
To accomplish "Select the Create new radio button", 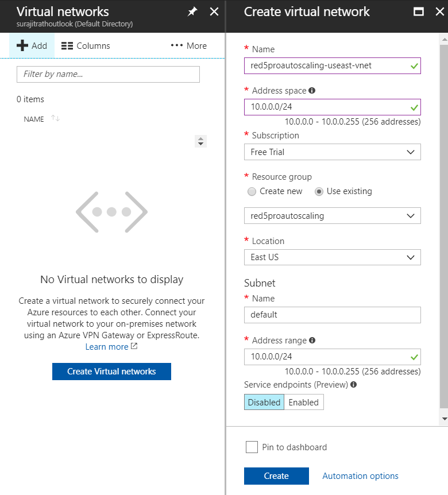I will [x=252, y=192].
